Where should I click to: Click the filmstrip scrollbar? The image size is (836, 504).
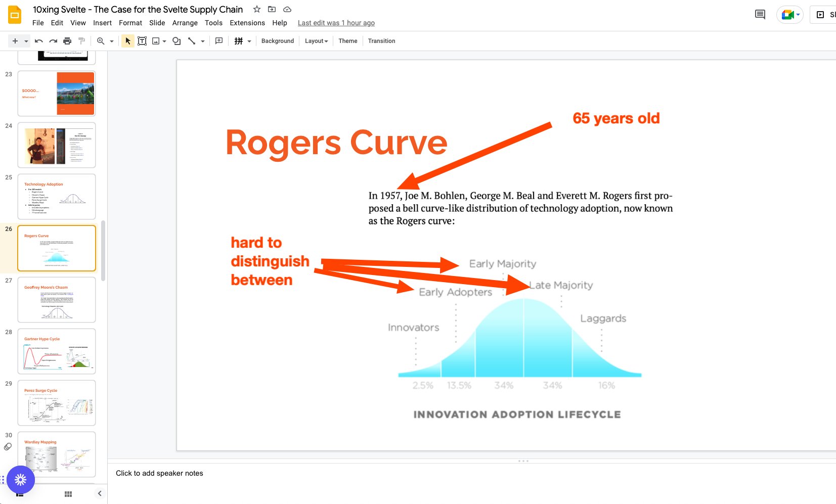click(103, 251)
